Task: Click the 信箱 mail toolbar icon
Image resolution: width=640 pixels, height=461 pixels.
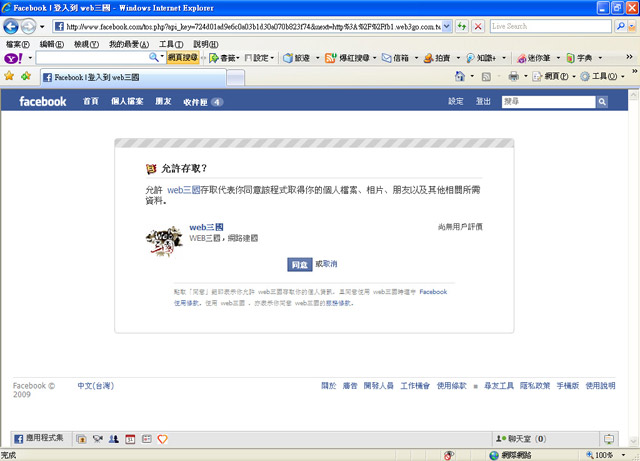Action: 395,58
